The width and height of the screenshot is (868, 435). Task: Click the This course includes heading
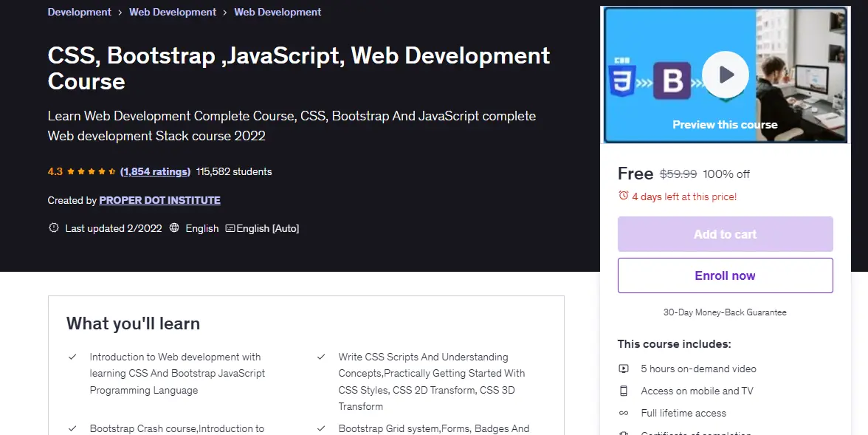coord(675,344)
